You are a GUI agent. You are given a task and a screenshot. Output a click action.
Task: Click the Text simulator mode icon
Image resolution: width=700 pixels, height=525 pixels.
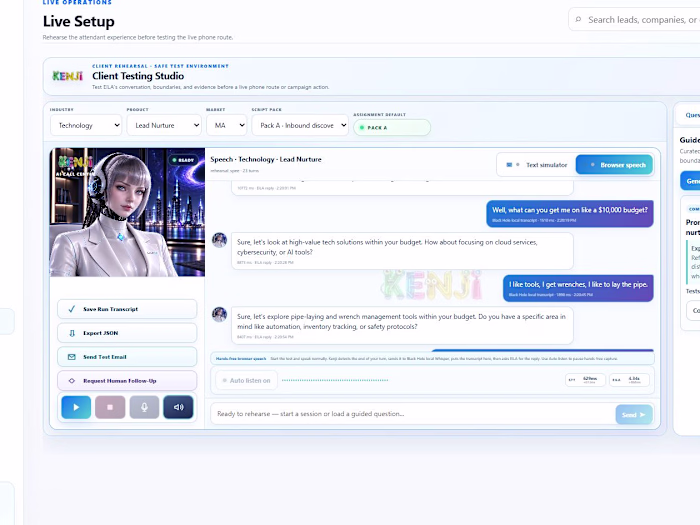(509, 165)
